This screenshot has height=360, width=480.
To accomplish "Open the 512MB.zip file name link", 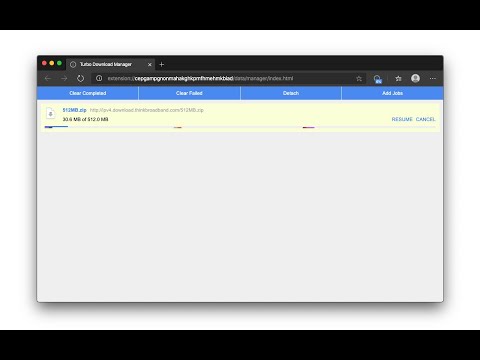I will tap(74, 110).
